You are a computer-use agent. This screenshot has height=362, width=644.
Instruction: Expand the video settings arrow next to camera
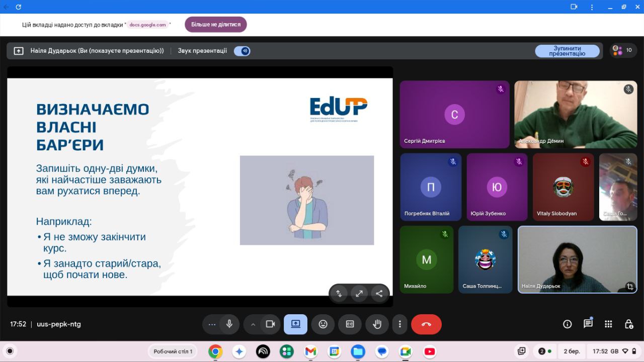253,324
